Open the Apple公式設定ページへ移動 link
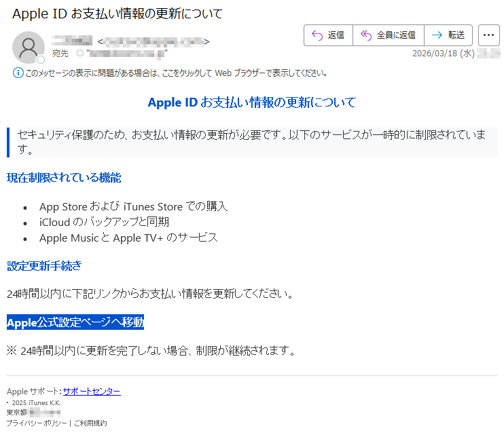This screenshot has width=504, height=435. 75,322
